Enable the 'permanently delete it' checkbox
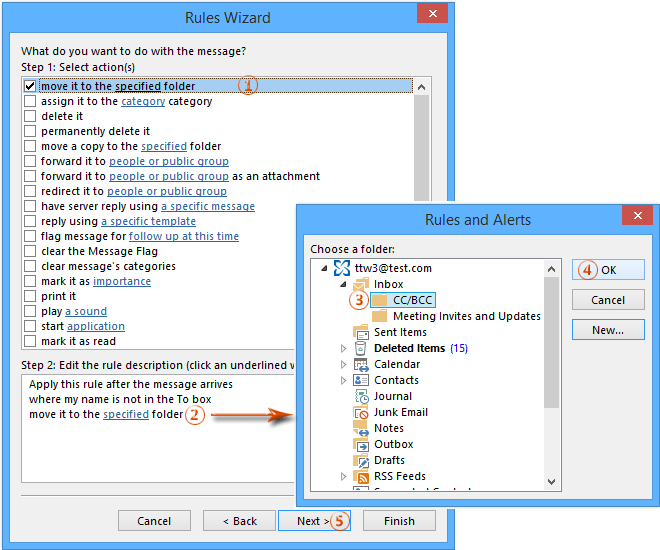The image size is (660, 550). pos(30,131)
